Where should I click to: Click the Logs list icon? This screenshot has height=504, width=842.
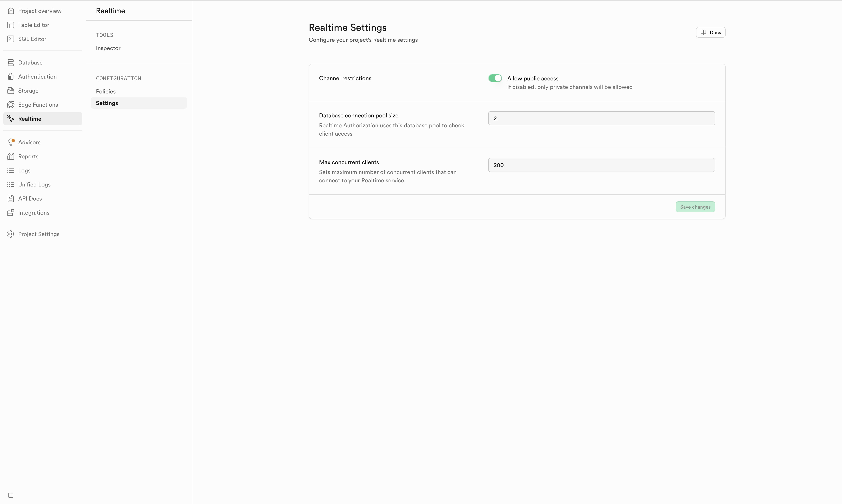tap(11, 171)
